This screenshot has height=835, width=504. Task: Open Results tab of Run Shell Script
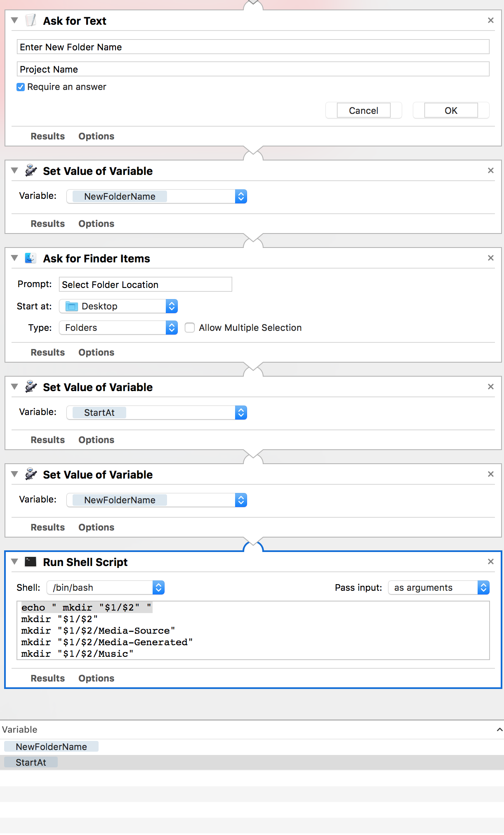(47, 678)
